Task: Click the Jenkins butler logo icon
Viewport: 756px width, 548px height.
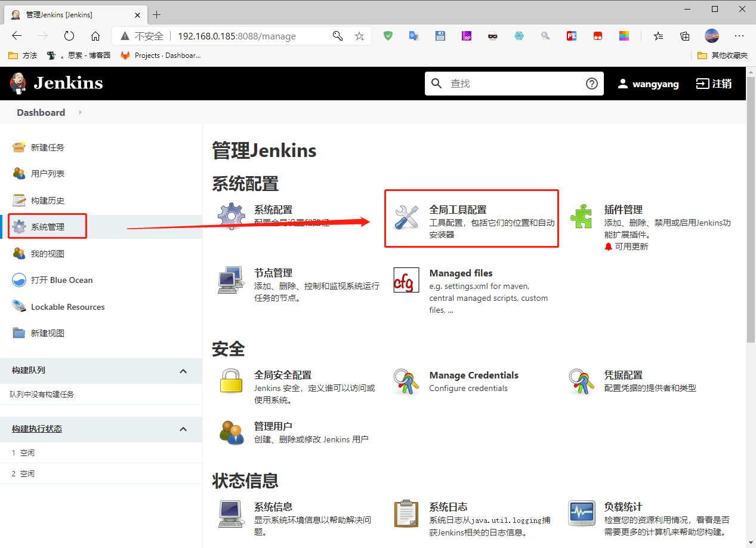Action: (18, 84)
